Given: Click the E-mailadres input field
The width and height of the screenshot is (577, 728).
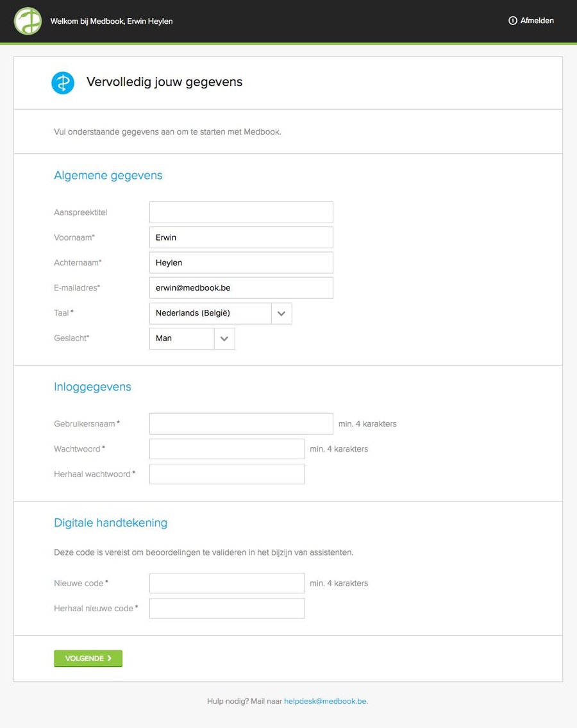Looking at the screenshot, I should pyautogui.click(x=242, y=288).
